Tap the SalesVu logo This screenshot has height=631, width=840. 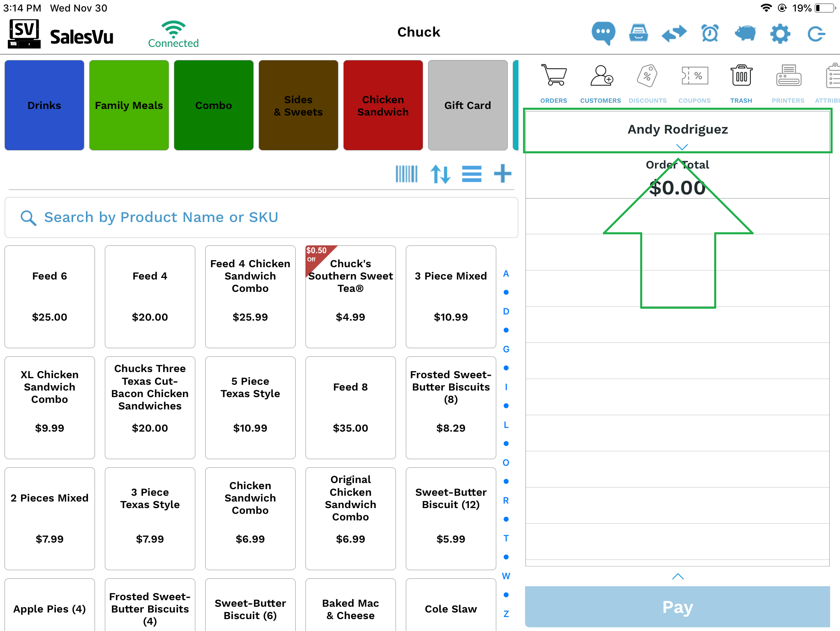click(x=61, y=34)
